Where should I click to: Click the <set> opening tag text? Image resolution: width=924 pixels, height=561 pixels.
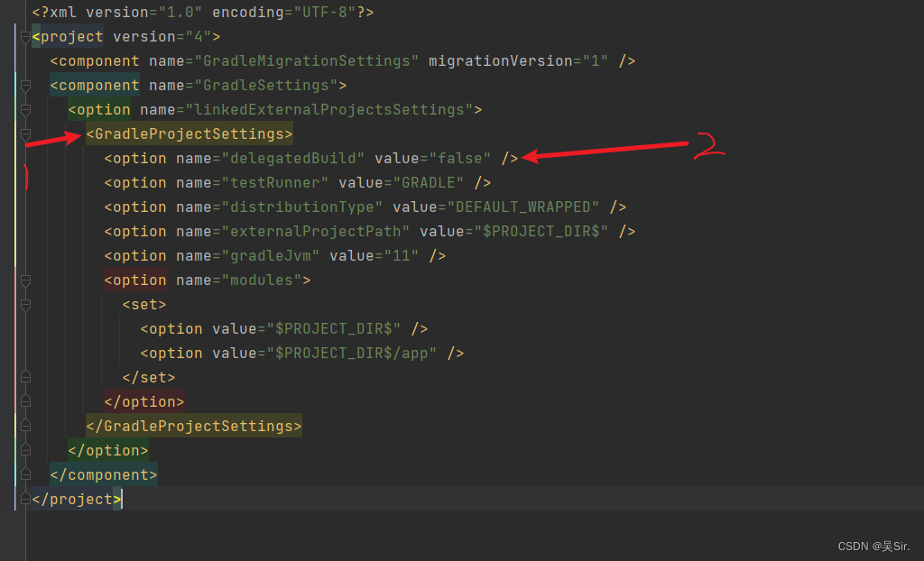click(x=144, y=305)
